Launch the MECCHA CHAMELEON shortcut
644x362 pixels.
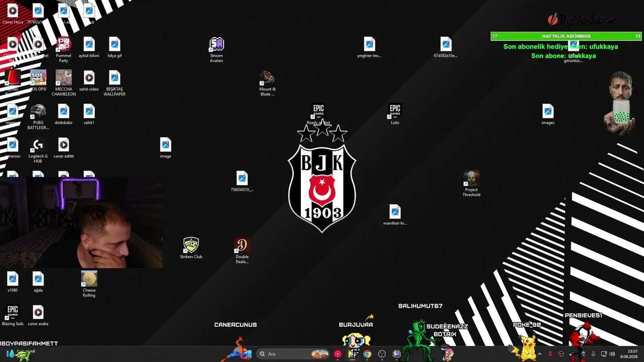[63, 83]
